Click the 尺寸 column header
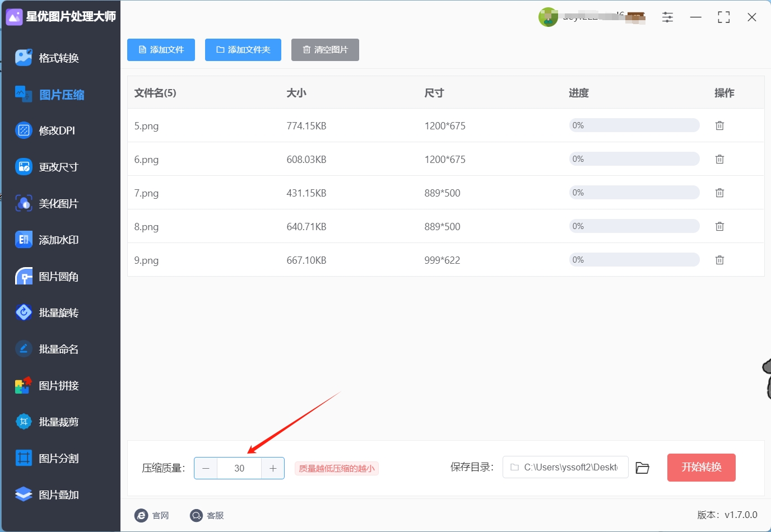The image size is (771, 532). click(x=434, y=93)
